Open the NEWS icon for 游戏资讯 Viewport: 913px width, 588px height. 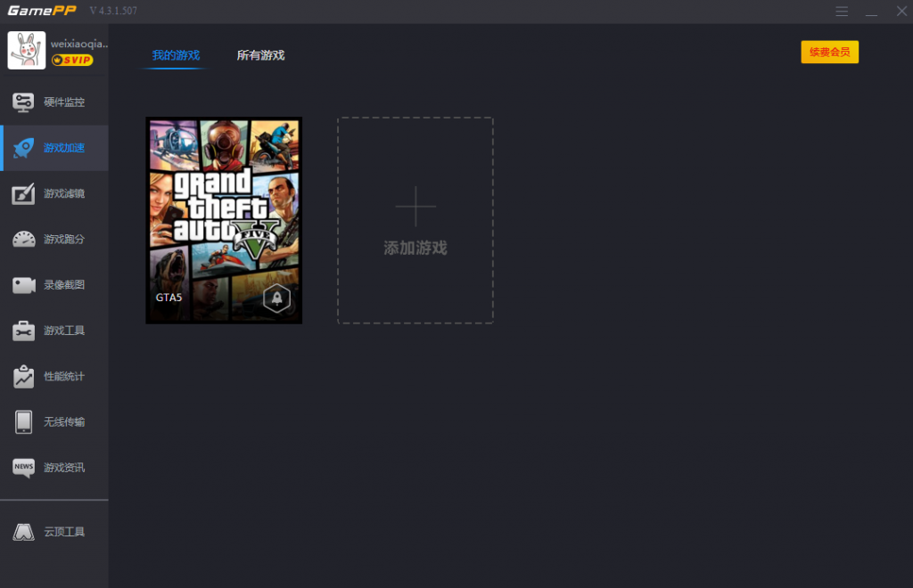pos(23,468)
